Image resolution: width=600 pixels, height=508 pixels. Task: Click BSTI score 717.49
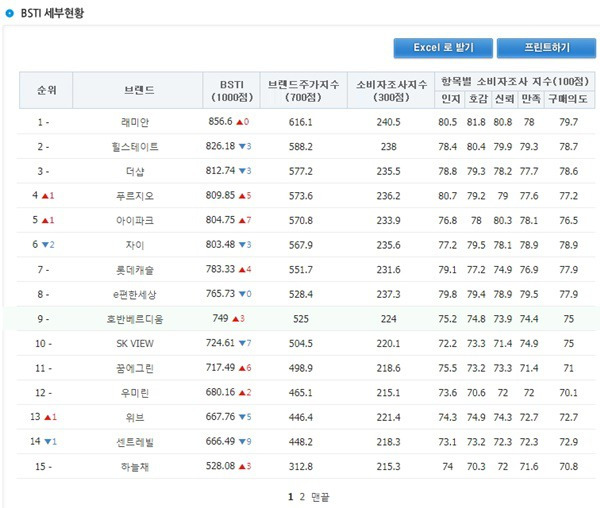click(x=220, y=367)
